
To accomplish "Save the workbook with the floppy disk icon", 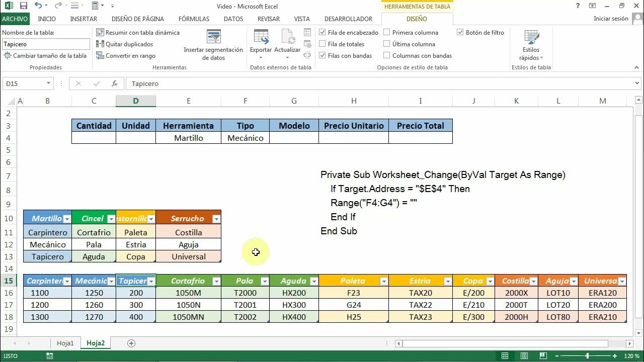I will pos(24,6).
